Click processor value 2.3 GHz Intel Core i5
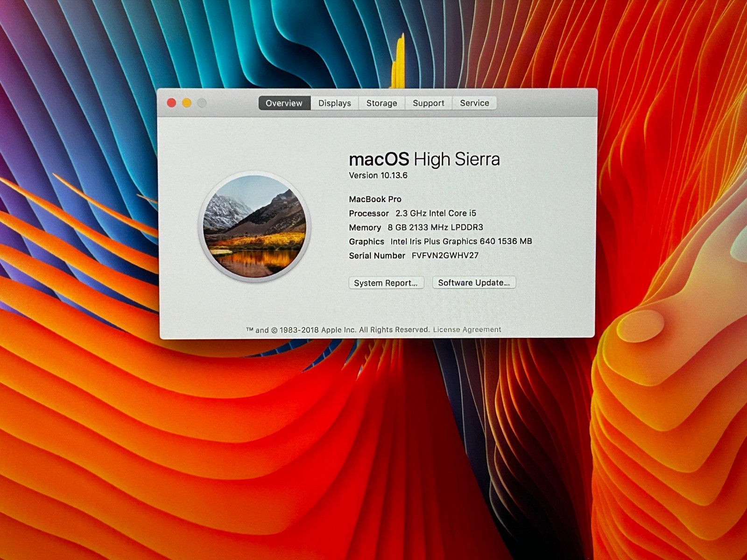The height and width of the screenshot is (560, 747). [x=436, y=213]
